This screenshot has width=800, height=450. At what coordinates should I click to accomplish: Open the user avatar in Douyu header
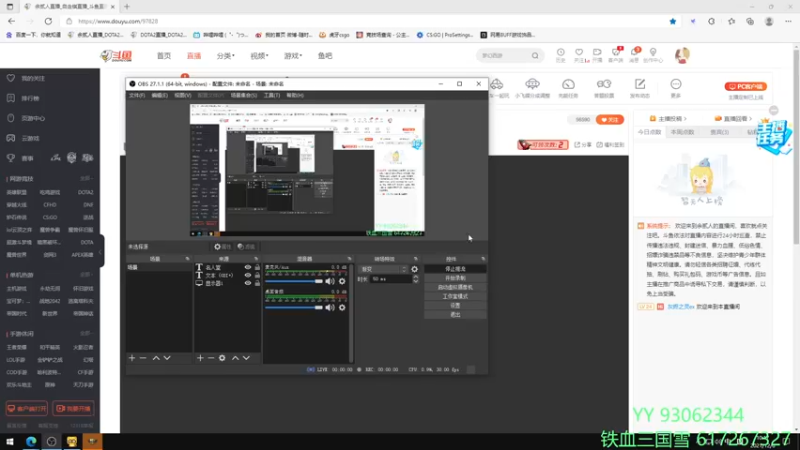(682, 55)
